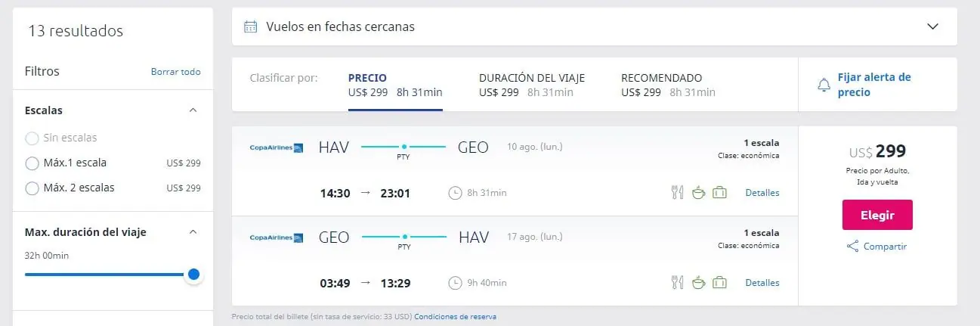The width and height of the screenshot is (980, 326).
Task: Click the Copa Airlines logo on return flight
Action: click(277, 238)
